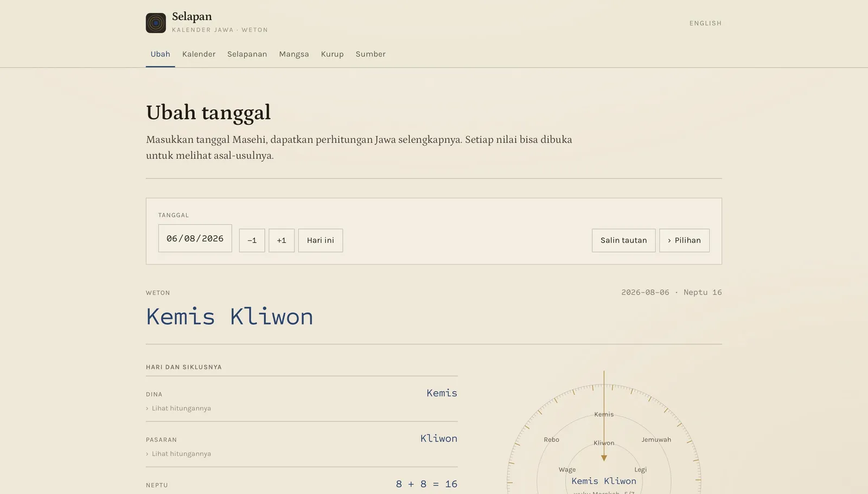Click the date input field

pyautogui.click(x=195, y=239)
